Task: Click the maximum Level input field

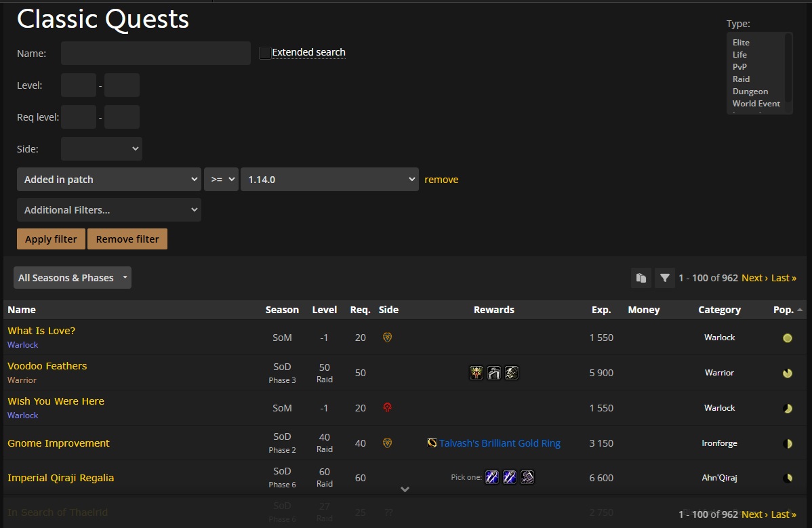Action: [x=122, y=85]
